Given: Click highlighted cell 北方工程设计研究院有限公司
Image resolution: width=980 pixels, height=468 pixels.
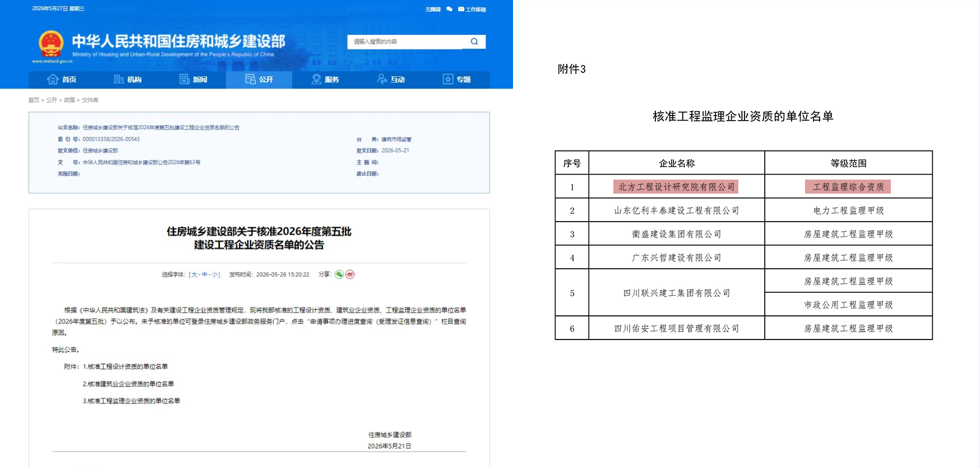Looking at the screenshot, I should [x=676, y=187].
